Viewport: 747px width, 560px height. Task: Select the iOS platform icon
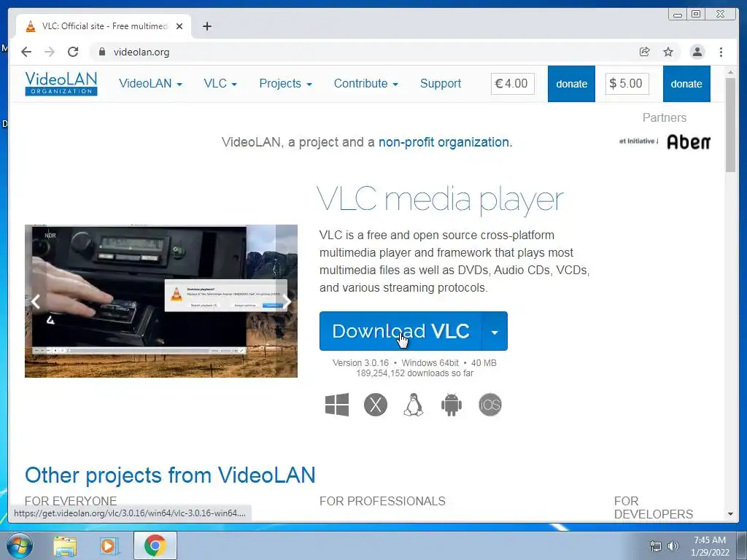tap(490, 405)
